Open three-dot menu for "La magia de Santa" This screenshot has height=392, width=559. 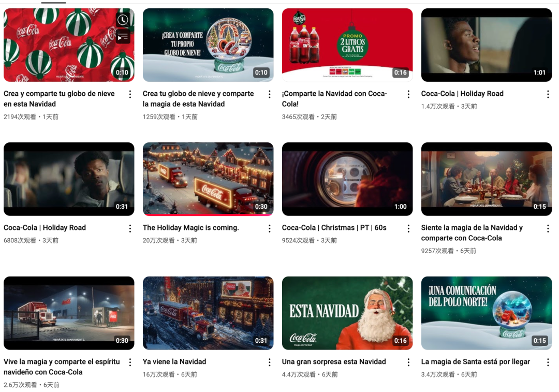(548, 362)
